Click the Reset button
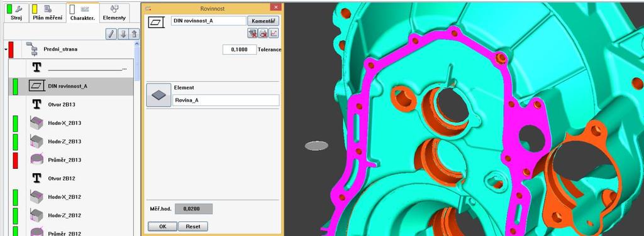Screen dimensions: 644x236 point(193,226)
